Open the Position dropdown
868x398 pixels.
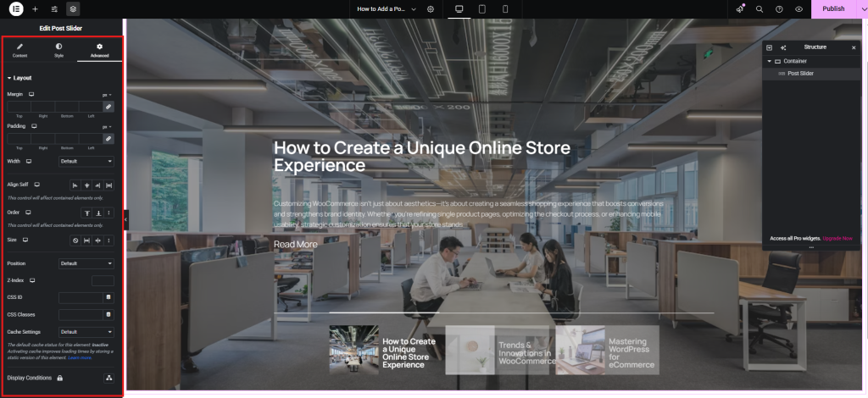(86, 263)
